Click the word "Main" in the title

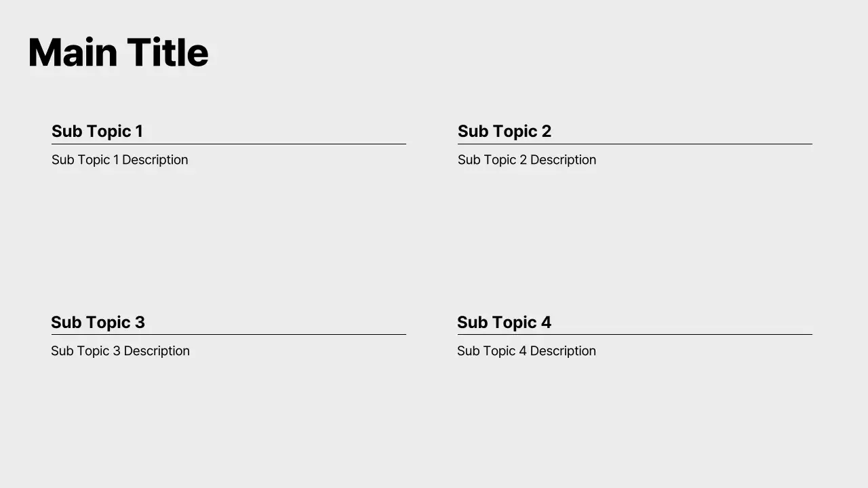(72, 53)
